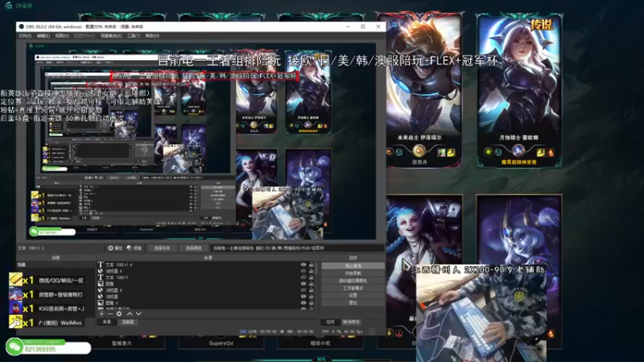Switch to the 转场特效 dock tab
The height and width of the screenshot is (362, 644).
[x=351, y=323]
